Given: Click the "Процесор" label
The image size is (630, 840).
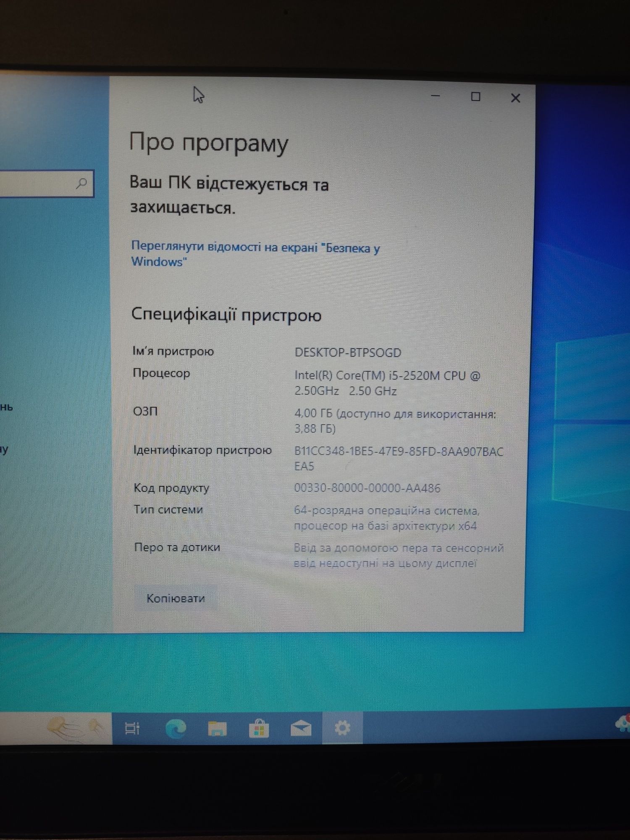Looking at the screenshot, I should click(x=161, y=373).
